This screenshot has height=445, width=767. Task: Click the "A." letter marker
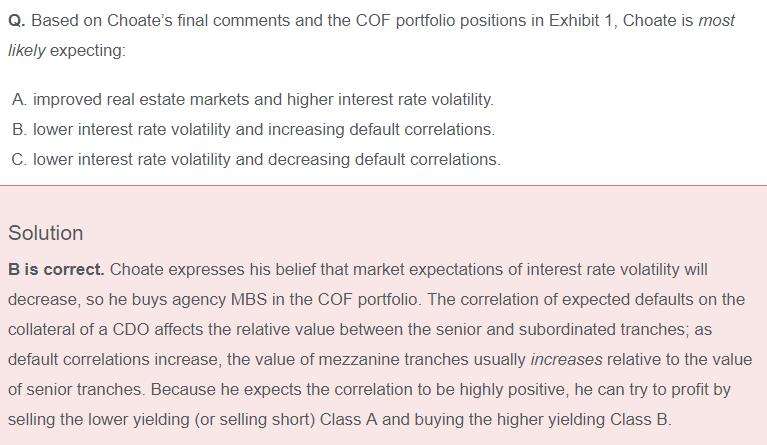pos(20,99)
